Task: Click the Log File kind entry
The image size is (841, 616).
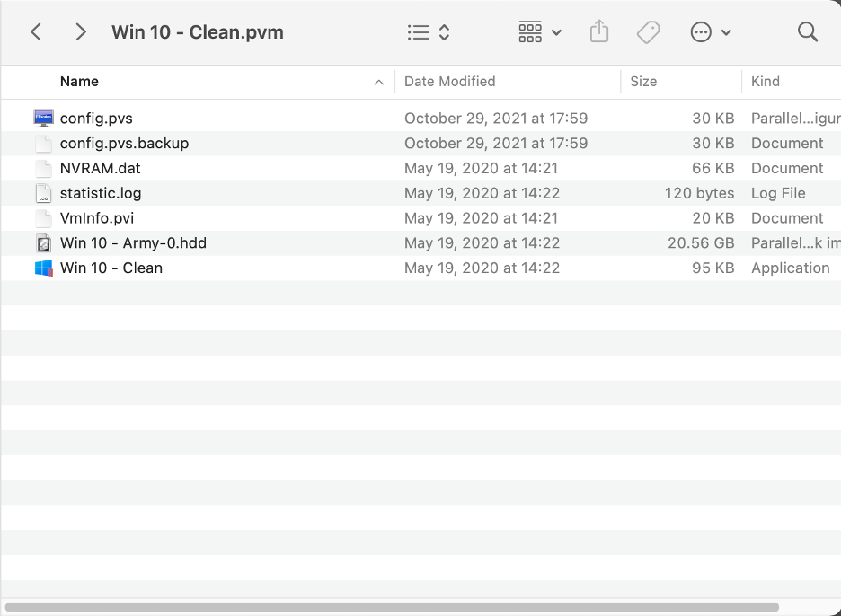Action: [x=778, y=194]
